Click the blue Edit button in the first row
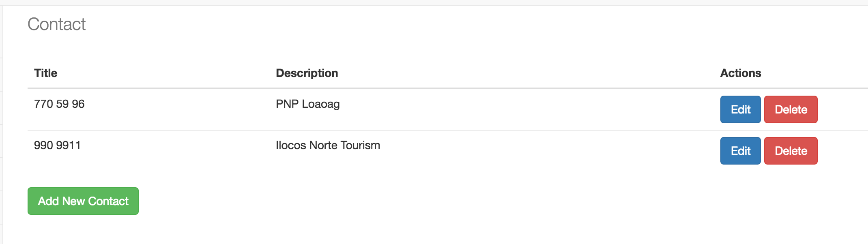 tap(740, 109)
